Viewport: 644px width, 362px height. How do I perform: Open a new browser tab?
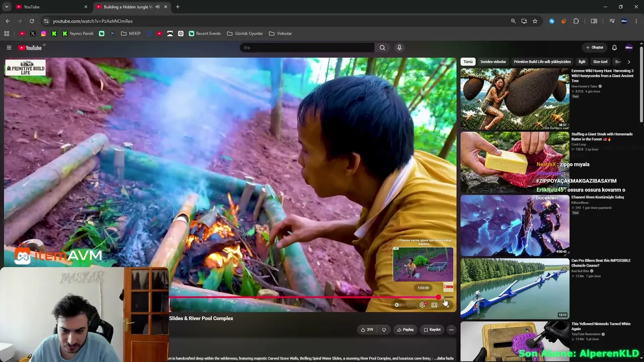pyautogui.click(x=178, y=7)
